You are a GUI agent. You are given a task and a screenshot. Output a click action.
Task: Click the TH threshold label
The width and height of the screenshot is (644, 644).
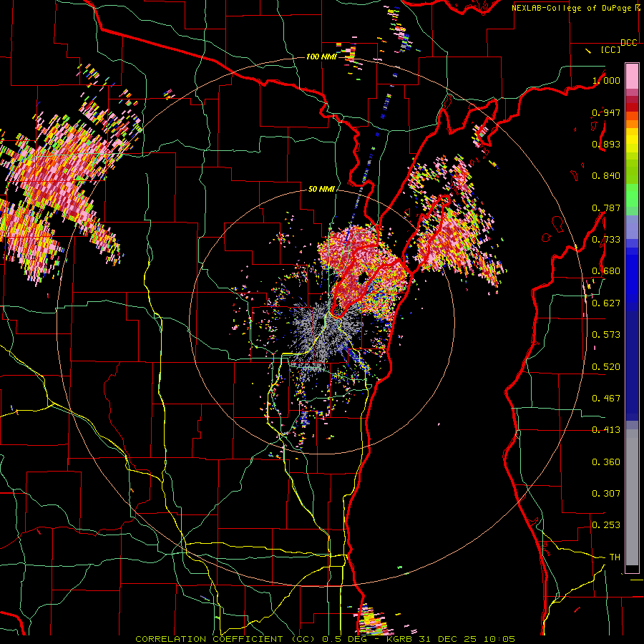pyautogui.click(x=615, y=557)
